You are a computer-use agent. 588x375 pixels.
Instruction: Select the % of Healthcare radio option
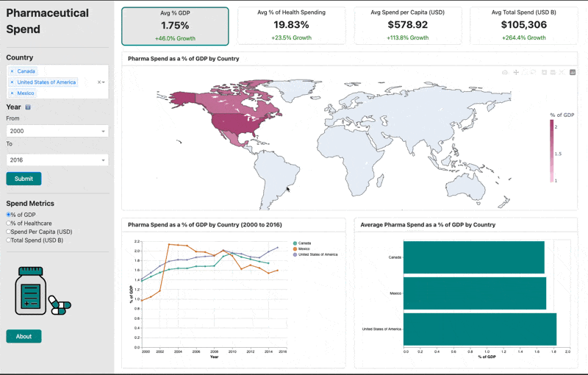pos(8,223)
